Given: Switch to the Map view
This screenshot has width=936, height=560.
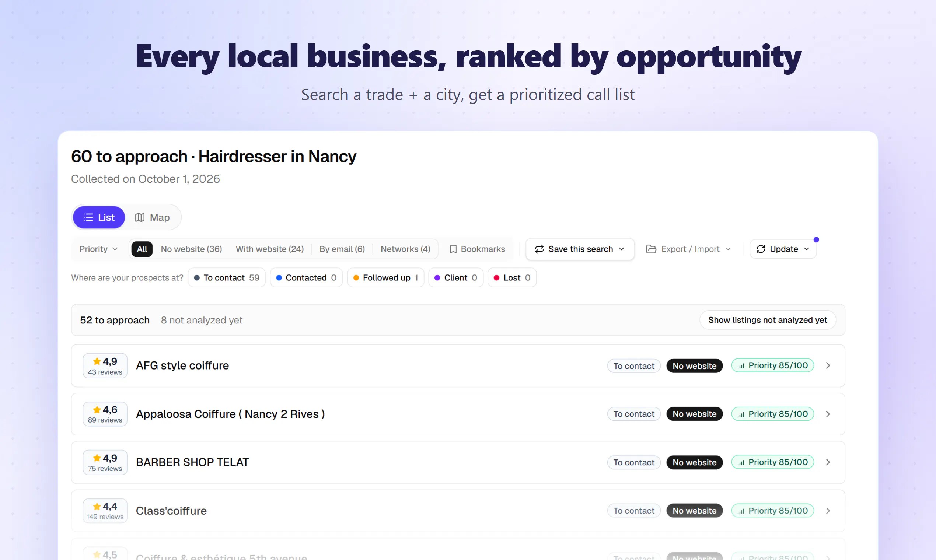Looking at the screenshot, I should (153, 217).
